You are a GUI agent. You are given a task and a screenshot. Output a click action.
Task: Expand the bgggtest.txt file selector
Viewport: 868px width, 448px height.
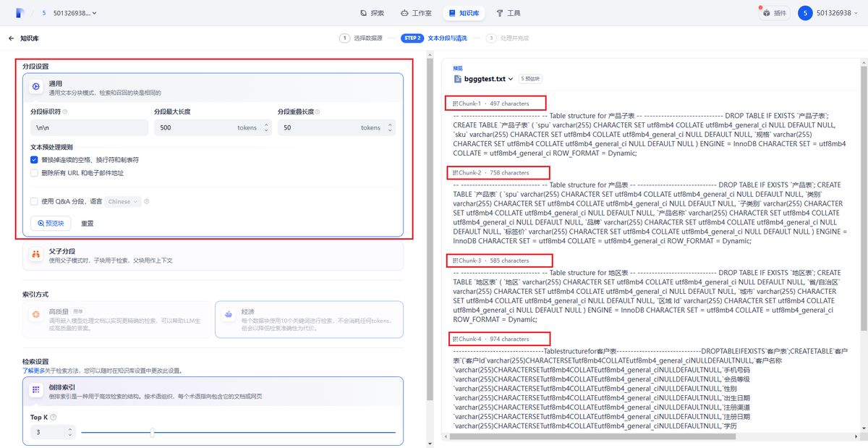coord(483,78)
